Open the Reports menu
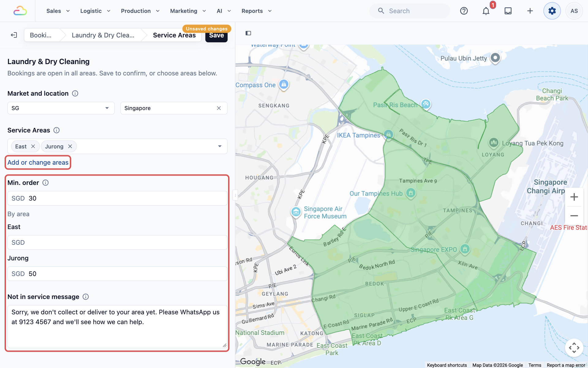Screen dimensions: 588x368 (x=257, y=11)
